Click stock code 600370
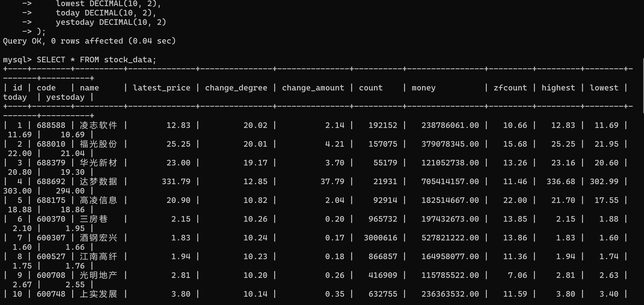Image resolution: width=644 pixels, height=305 pixels. point(51,219)
